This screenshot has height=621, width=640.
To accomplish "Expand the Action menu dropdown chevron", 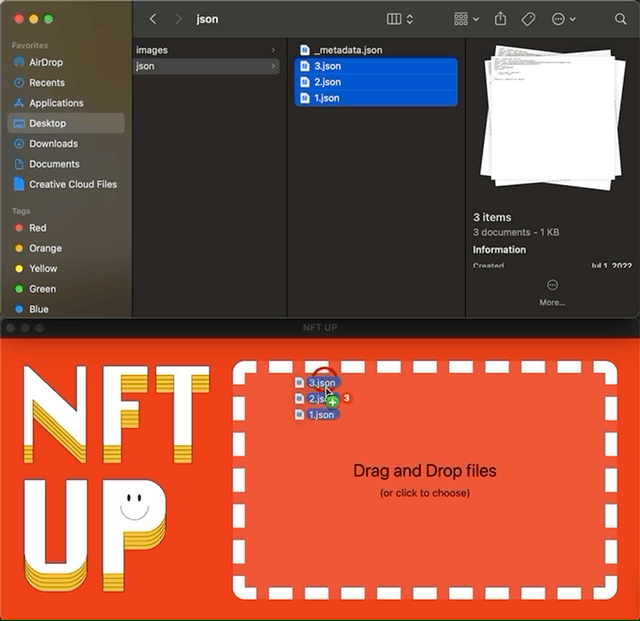I will click(573, 19).
